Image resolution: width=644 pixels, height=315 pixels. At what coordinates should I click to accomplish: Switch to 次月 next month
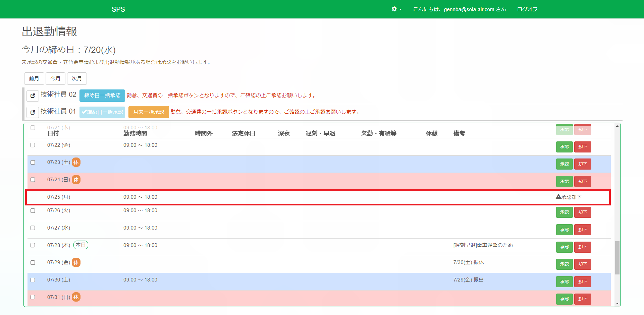(77, 78)
